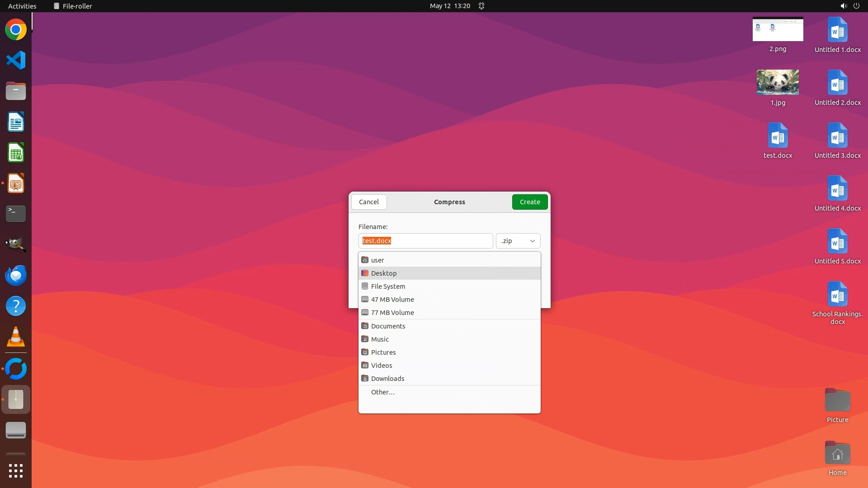Select Desktop in location list
This screenshot has height=488, width=868.
coord(384,273)
